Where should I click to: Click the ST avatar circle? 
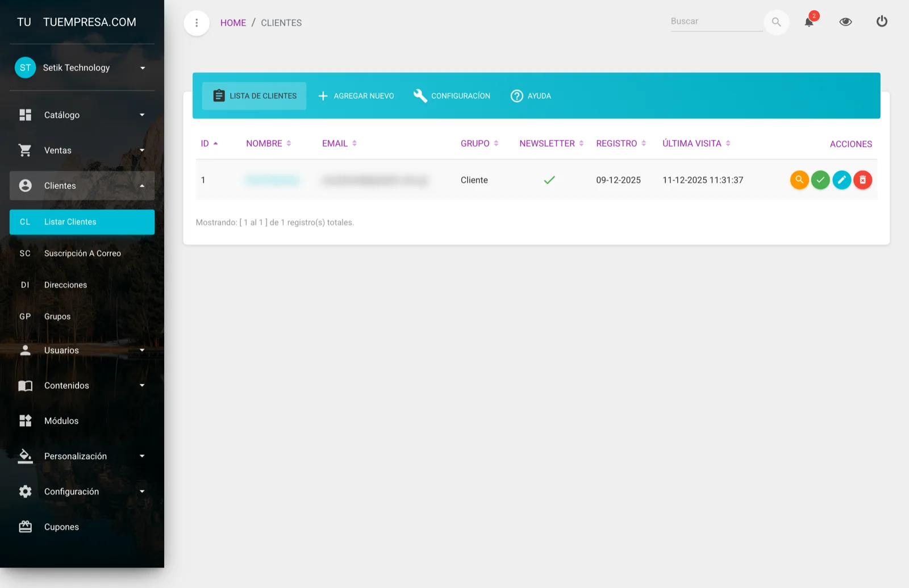[25, 68]
